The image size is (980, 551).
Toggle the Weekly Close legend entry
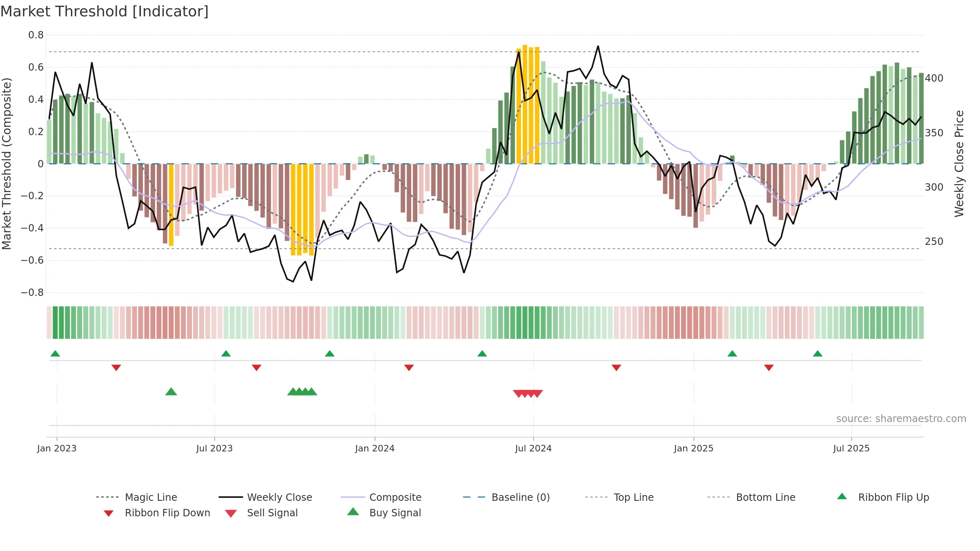coord(265,497)
